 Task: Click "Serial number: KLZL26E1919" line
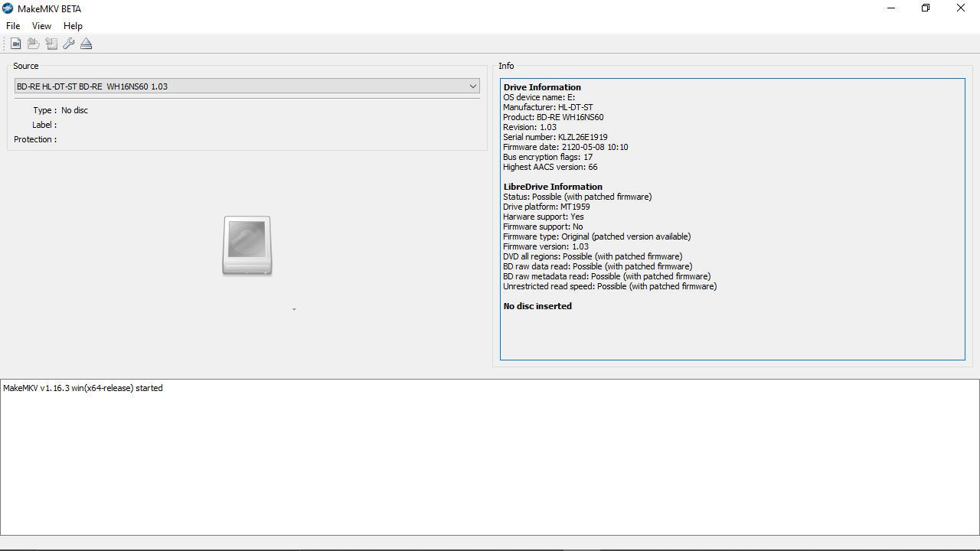555,137
